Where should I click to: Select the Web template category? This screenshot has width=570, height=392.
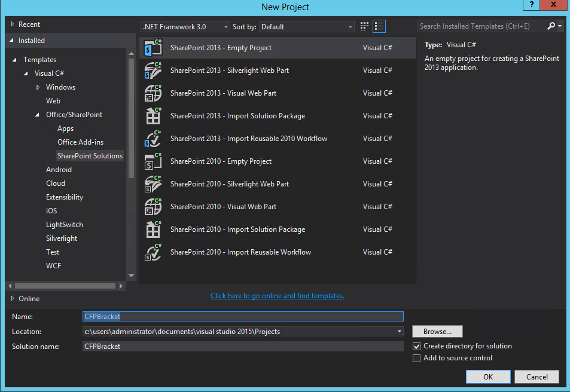pyautogui.click(x=53, y=100)
